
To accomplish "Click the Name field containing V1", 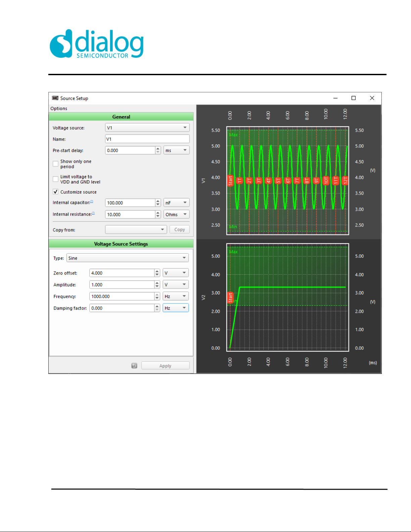I will pos(147,139).
